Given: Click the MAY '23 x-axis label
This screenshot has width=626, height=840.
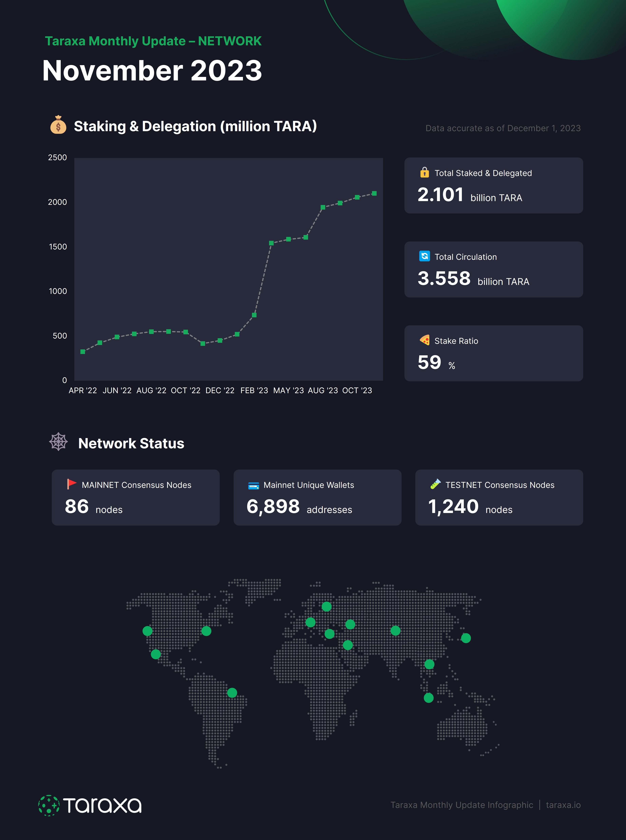Looking at the screenshot, I should (288, 390).
